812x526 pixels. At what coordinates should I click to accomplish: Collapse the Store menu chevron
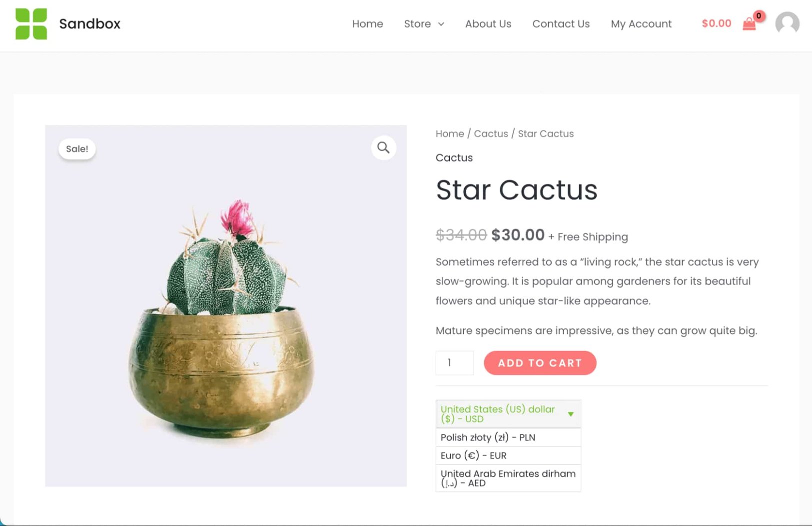(x=442, y=24)
